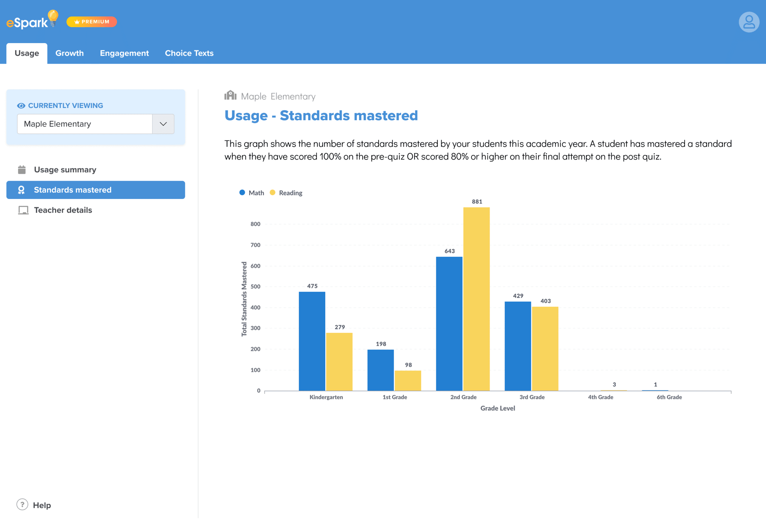Open the Maple Elementary combo box
766x532 pixels.
pyautogui.click(x=85, y=124)
